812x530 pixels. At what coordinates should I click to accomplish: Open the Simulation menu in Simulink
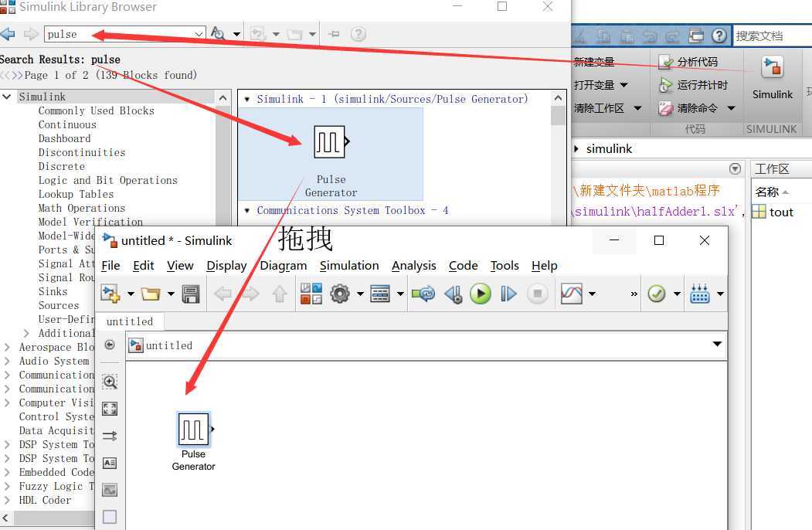(x=349, y=266)
